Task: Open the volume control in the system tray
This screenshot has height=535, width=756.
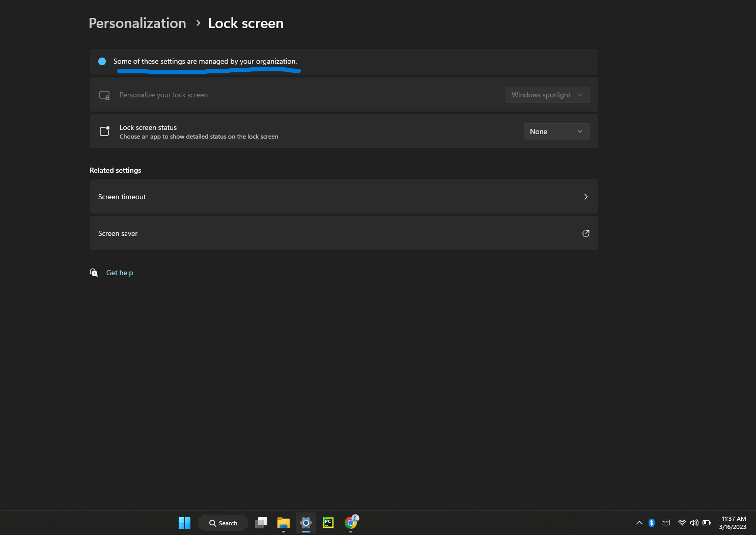Action: pos(694,522)
